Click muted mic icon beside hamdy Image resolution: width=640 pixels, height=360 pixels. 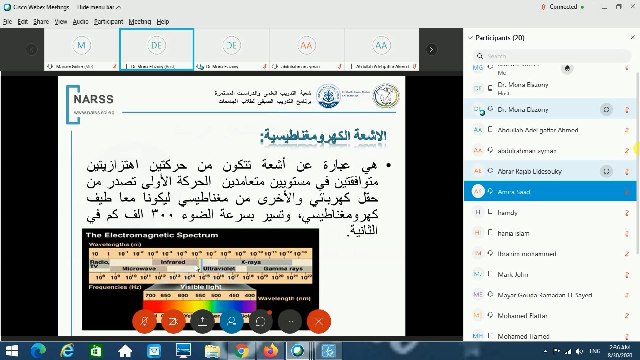627,212
